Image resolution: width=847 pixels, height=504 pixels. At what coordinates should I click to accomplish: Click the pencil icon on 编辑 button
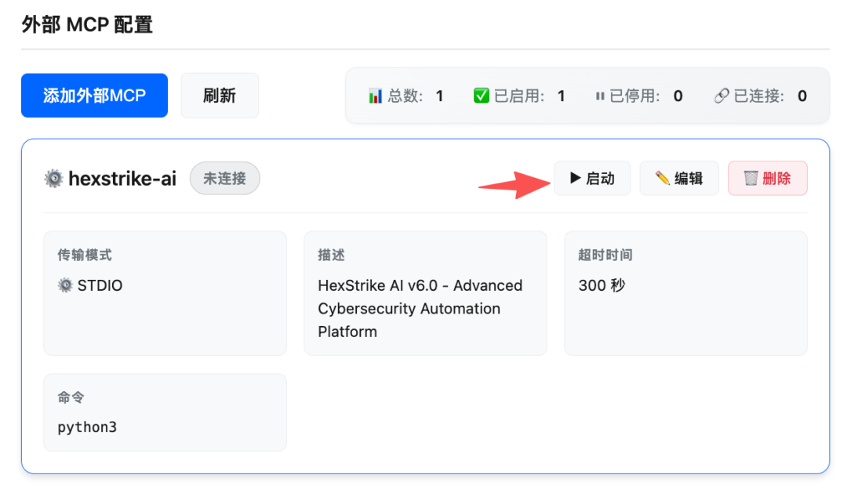tap(662, 178)
